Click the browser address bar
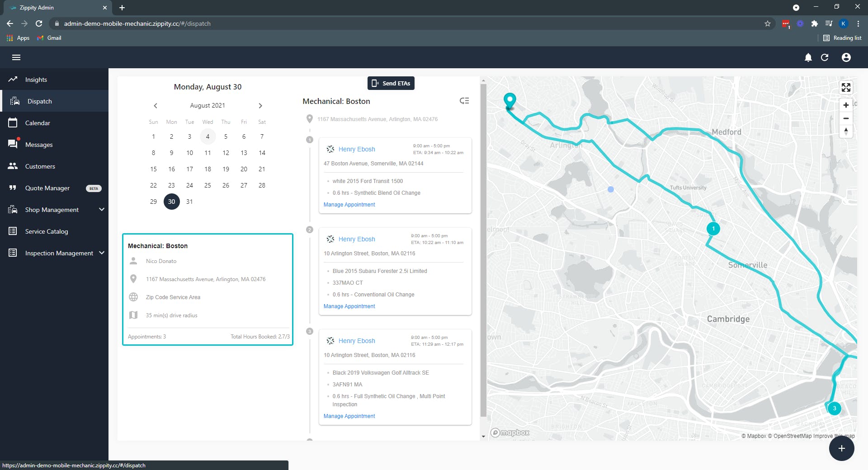Image resolution: width=868 pixels, height=470 pixels. point(407,23)
